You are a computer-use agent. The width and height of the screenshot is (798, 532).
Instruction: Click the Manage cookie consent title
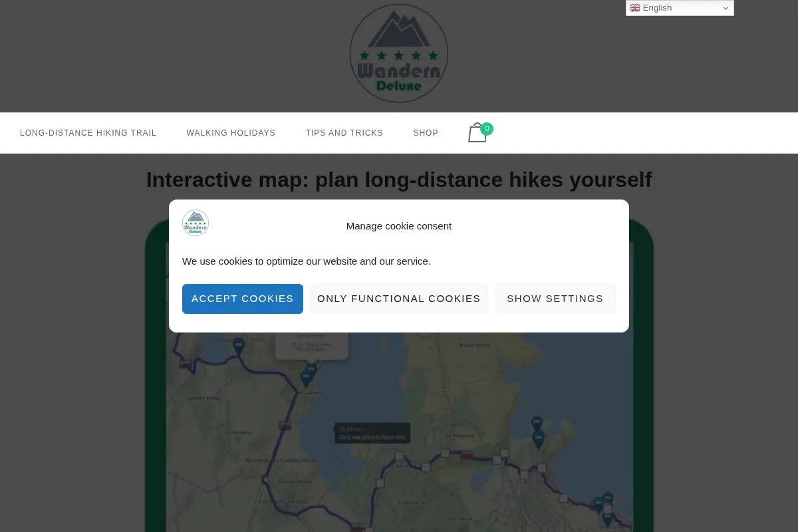(x=399, y=226)
